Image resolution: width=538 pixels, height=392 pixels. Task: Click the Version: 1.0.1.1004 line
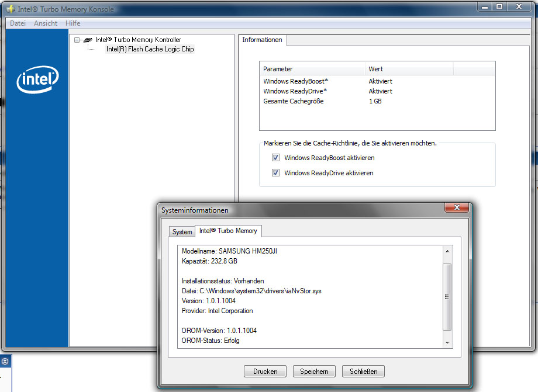(x=209, y=301)
